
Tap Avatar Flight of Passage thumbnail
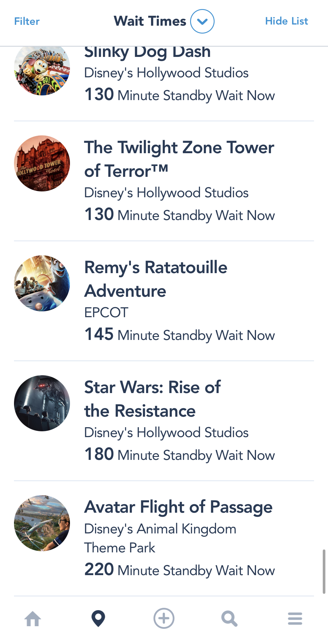tap(42, 523)
